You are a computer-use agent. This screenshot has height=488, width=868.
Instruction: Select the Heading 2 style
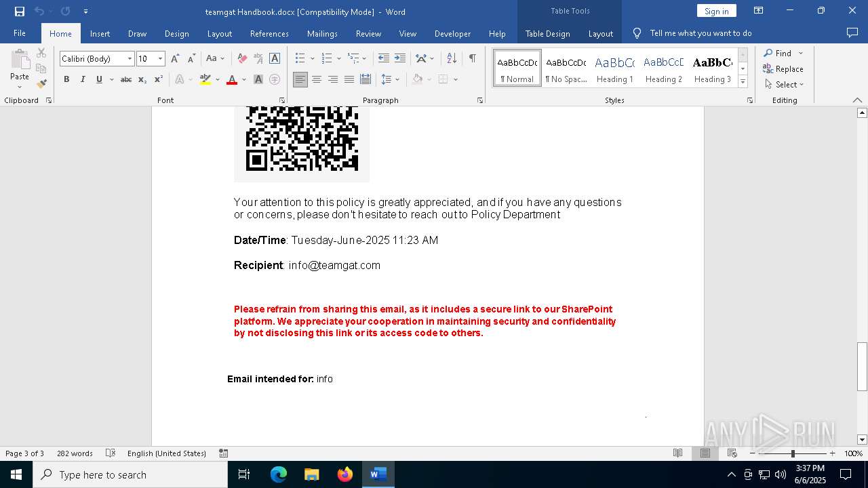coord(664,68)
